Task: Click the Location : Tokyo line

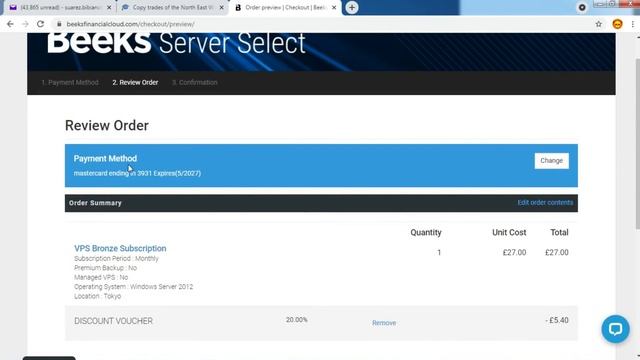Action: (x=98, y=296)
